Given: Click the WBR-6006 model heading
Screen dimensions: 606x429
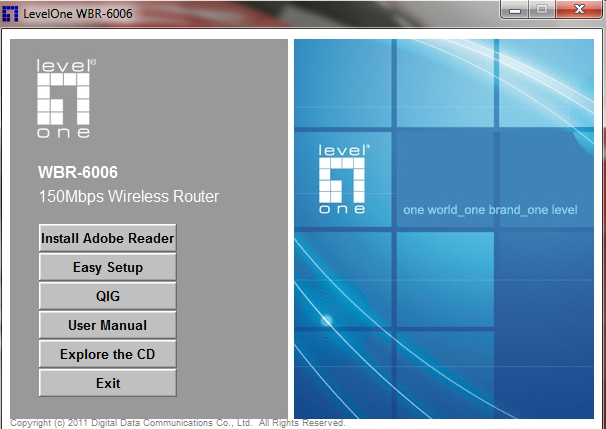Looking at the screenshot, I should [x=78, y=172].
